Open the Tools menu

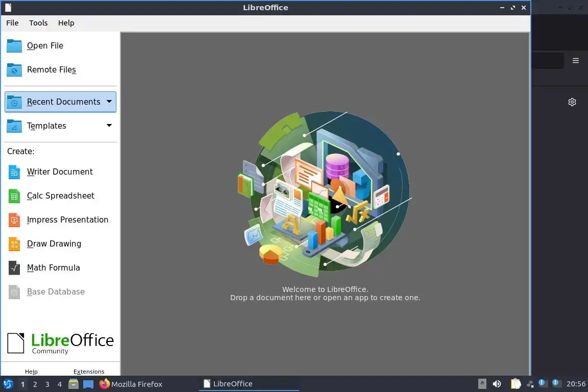tap(38, 23)
